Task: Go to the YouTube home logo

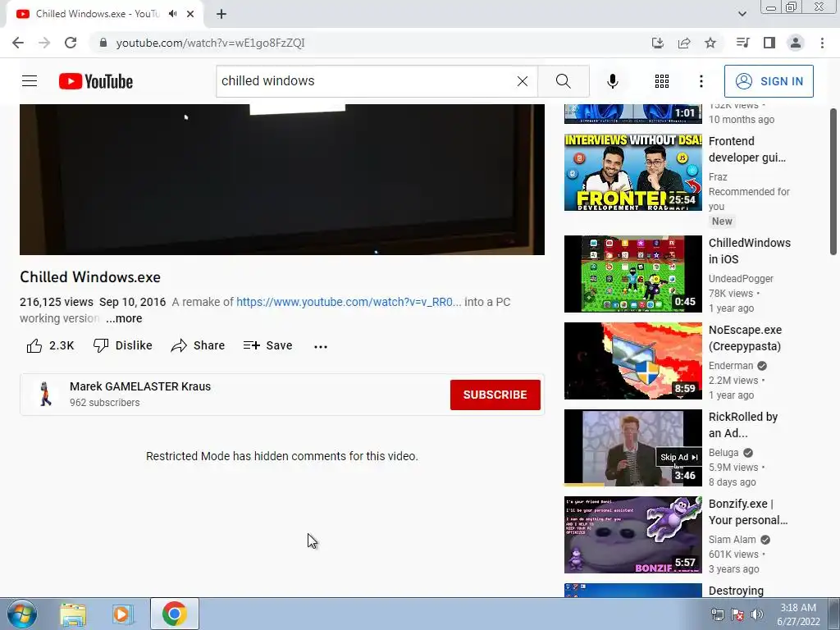Action: tap(96, 81)
